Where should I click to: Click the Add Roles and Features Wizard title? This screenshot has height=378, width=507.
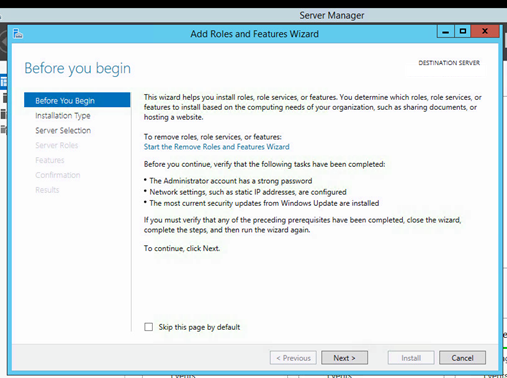point(254,34)
